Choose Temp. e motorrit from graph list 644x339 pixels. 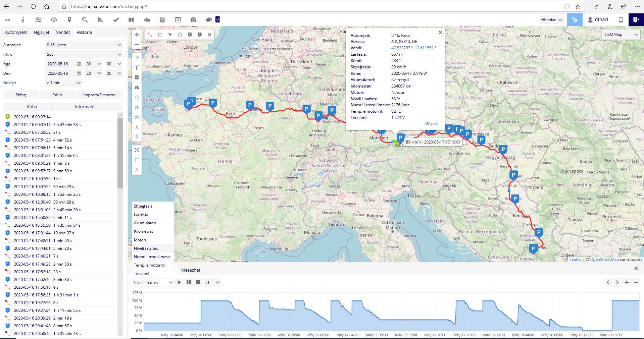tap(153, 265)
